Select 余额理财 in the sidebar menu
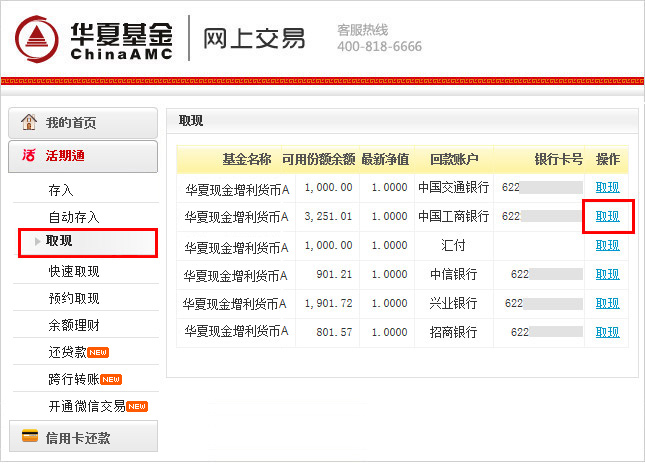645x471 pixels. point(74,325)
